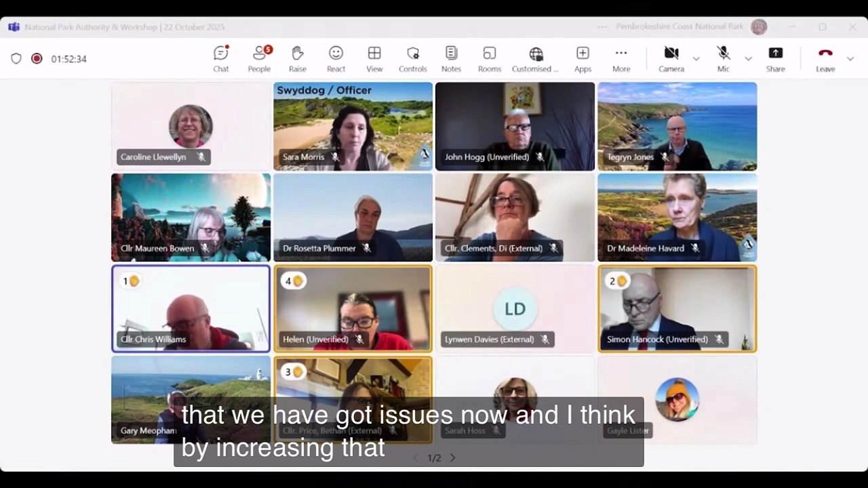
Task: Click the LD initials avatar
Action: coord(515,309)
